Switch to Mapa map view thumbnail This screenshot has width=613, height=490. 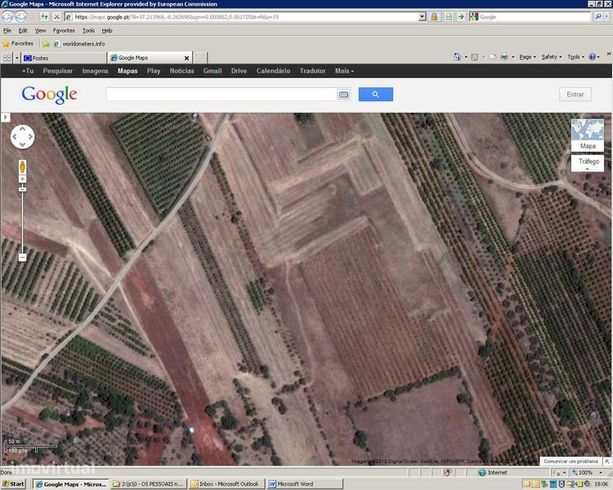587,135
